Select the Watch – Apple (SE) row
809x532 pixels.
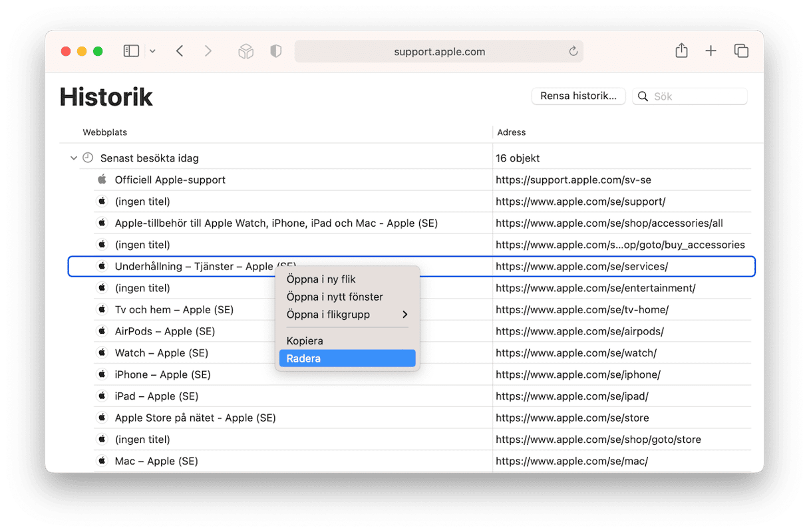tap(422, 352)
